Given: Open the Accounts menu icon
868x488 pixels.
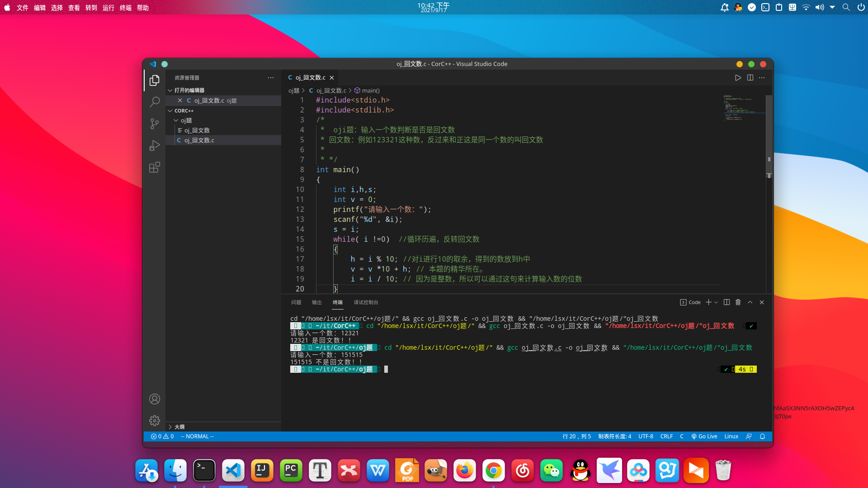Looking at the screenshot, I should pos(155,399).
